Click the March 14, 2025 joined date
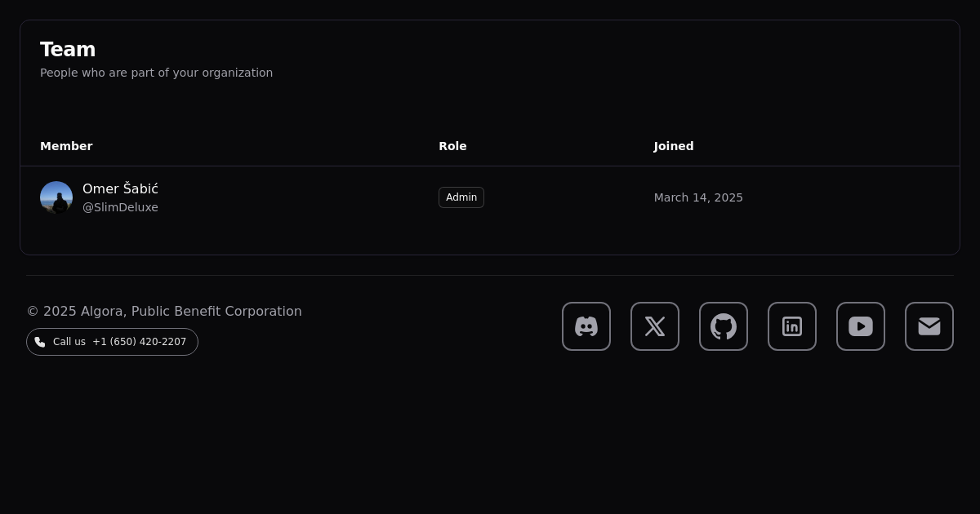Screen dimensions: 980x514 coord(698,197)
